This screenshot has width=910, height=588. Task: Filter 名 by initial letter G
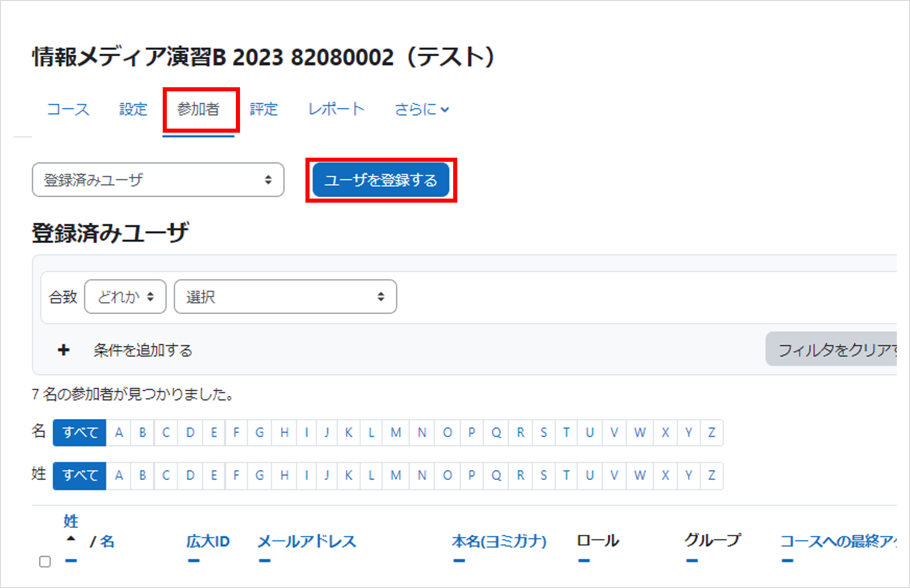pyautogui.click(x=260, y=433)
